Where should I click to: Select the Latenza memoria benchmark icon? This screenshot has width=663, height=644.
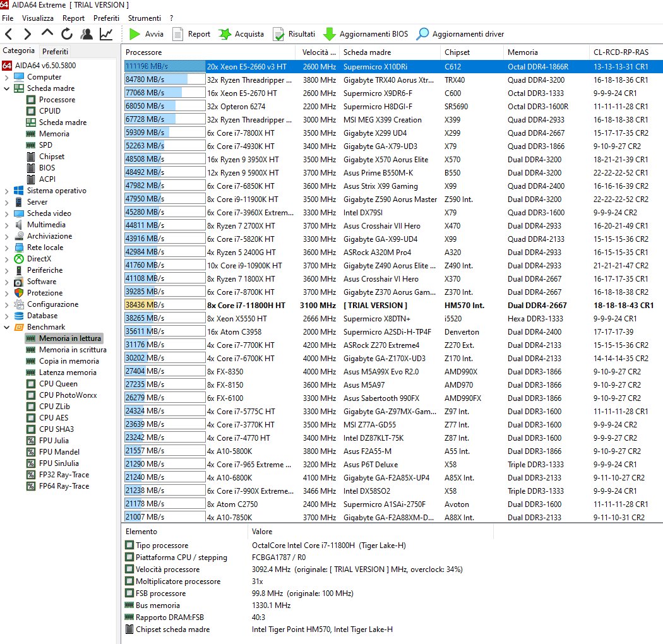pos(31,373)
